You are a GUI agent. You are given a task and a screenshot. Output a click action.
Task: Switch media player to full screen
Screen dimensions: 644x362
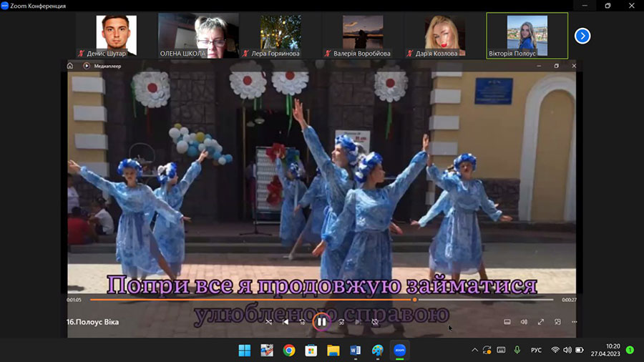click(541, 322)
